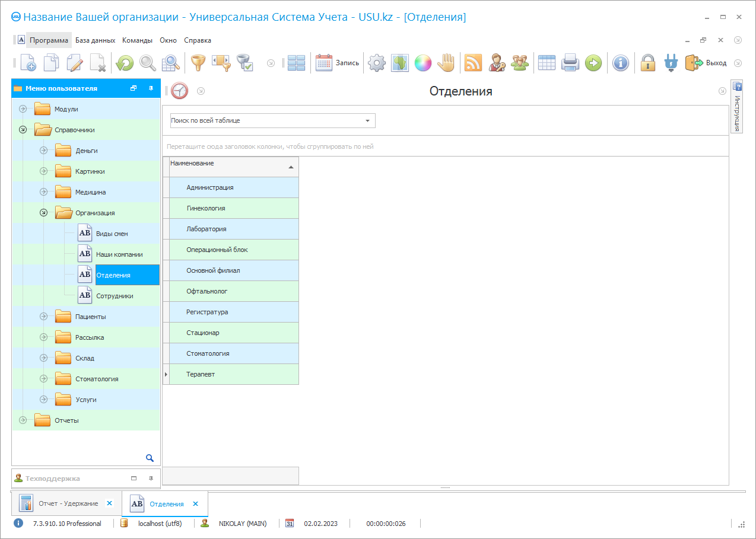Screen dimensions: 756x539
Task: Click the refresh icon in the toolbar
Action: [x=125, y=63]
